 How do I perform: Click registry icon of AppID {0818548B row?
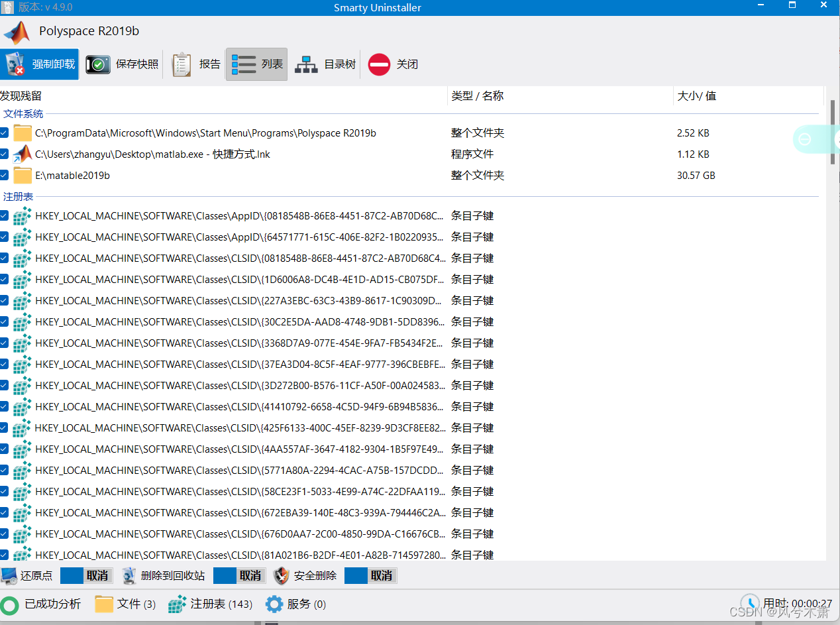click(23, 216)
